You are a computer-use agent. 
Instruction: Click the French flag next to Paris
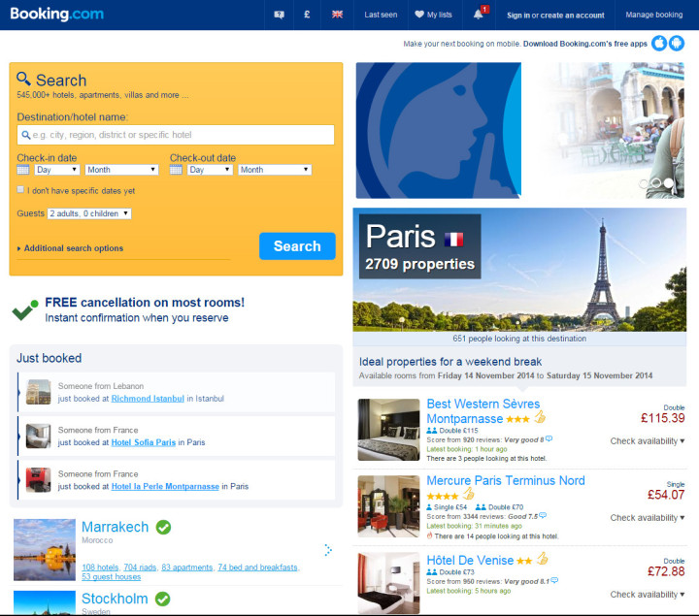click(x=453, y=240)
